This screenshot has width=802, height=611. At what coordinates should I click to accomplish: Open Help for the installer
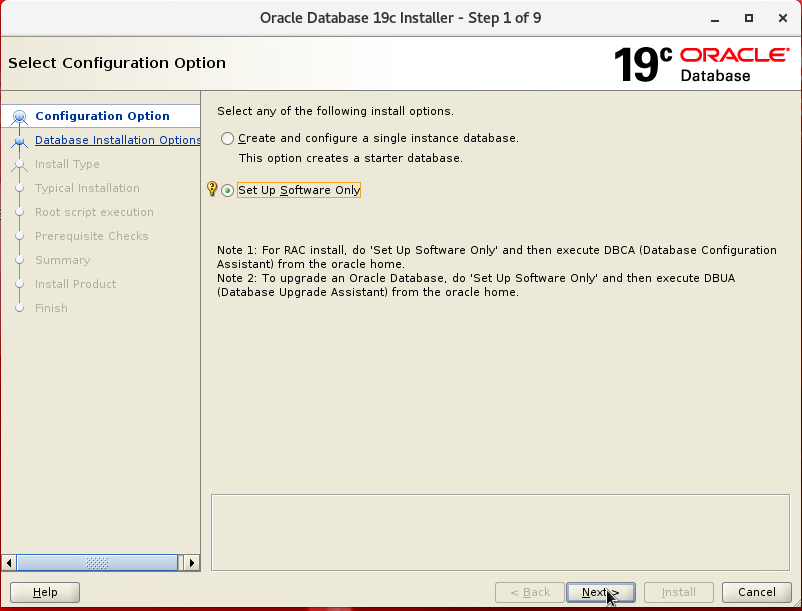[x=45, y=592]
